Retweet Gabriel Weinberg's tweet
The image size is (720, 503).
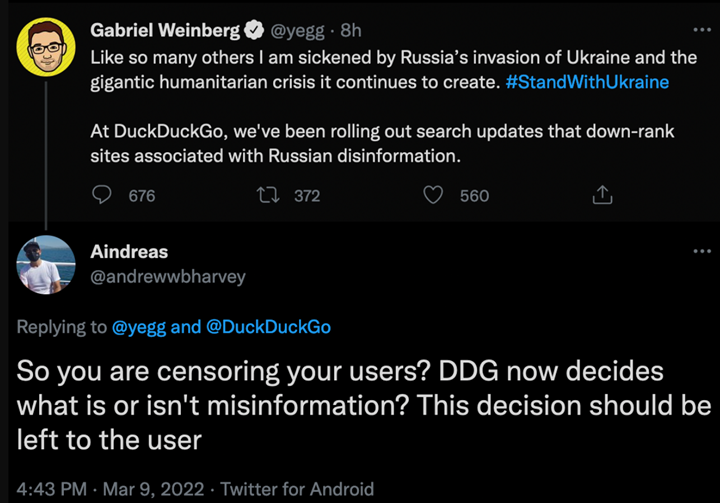coord(267,195)
